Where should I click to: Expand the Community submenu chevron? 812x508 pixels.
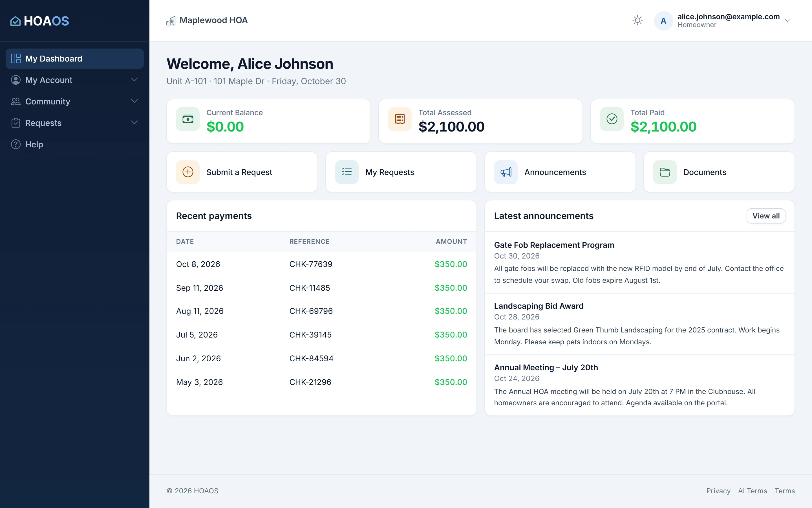(x=134, y=102)
